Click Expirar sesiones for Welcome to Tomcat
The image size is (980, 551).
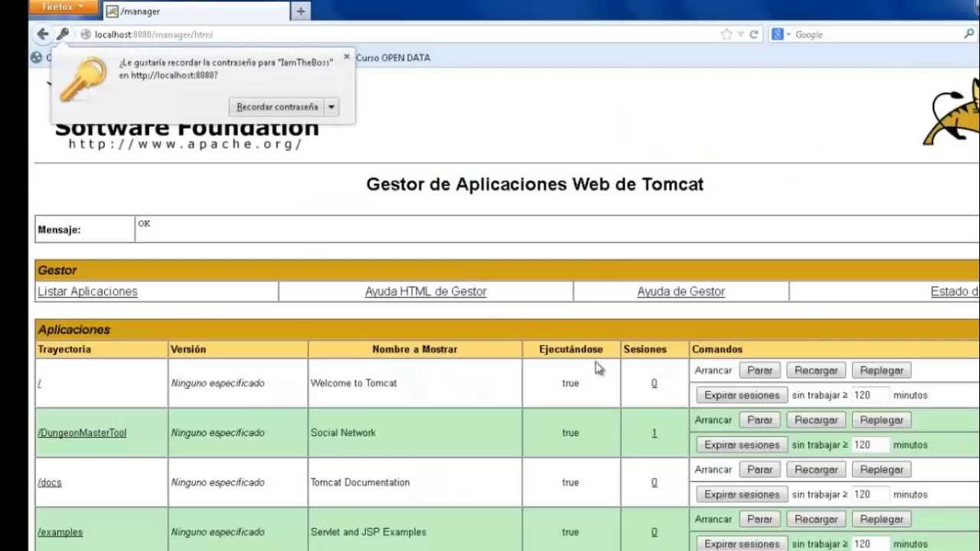742,396
